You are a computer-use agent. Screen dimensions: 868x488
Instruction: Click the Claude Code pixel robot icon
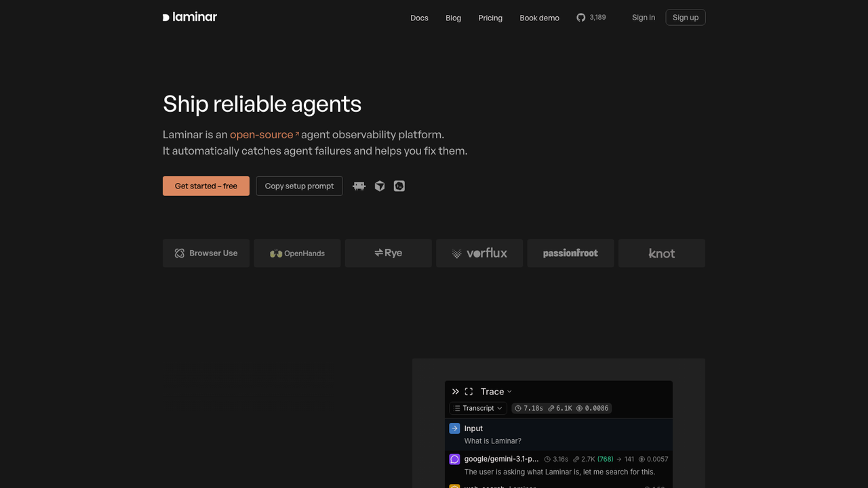tap(359, 186)
